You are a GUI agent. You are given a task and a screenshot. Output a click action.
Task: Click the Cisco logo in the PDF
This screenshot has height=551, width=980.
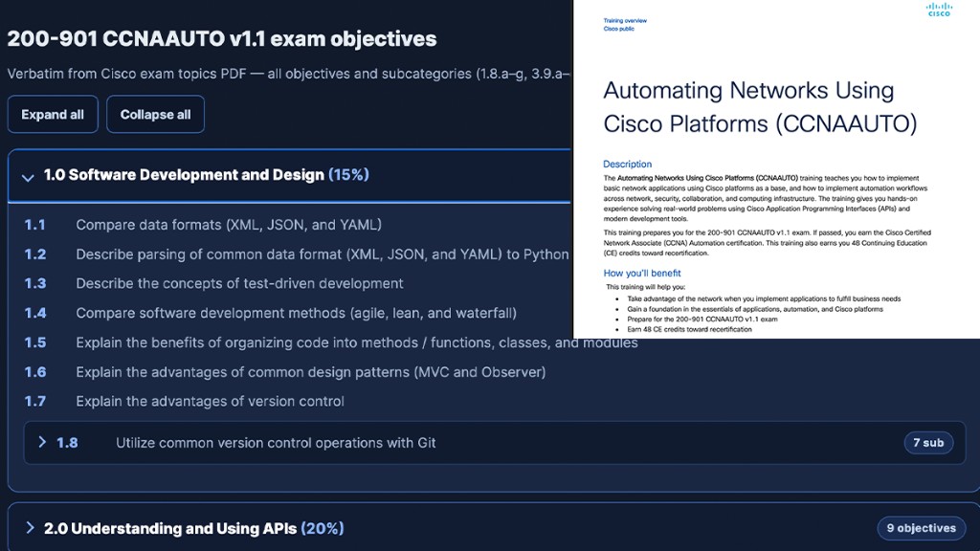939,10
